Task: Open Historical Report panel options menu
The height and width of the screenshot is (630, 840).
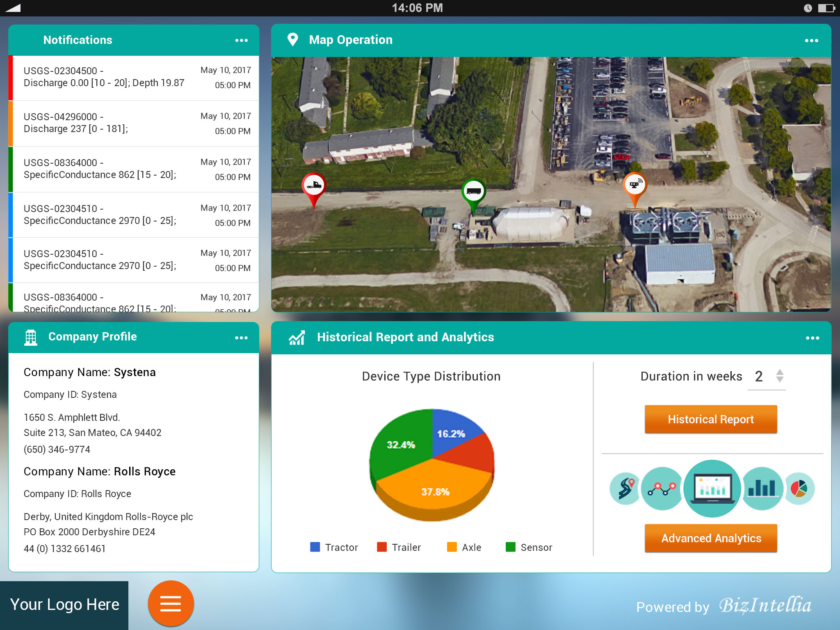Action: (x=812, y=338)
